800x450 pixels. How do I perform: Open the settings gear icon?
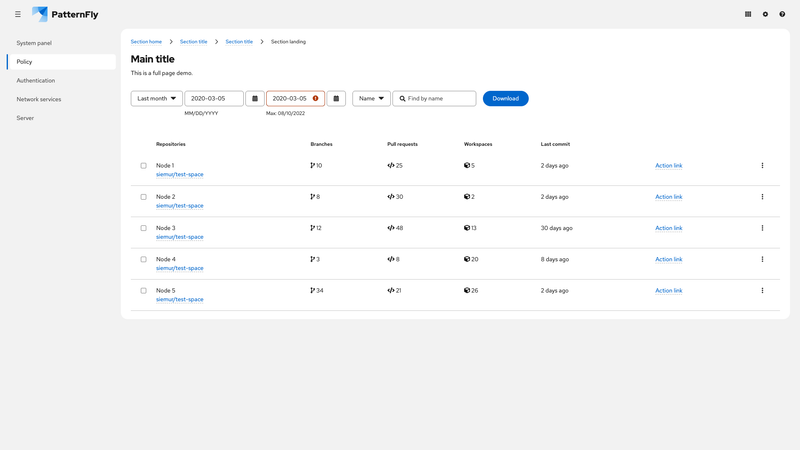pos(765,14)
